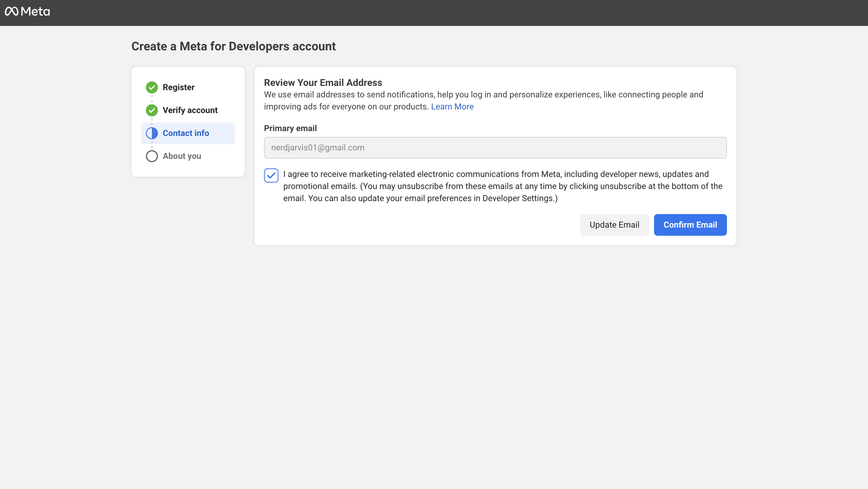The width and height of the screenshot is (868, 489).
Task: Open the Learn More link
Action: [x=452, y=106]
